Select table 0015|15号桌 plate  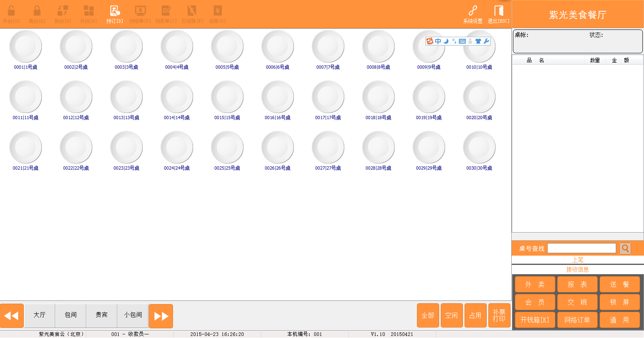(x=227, y=97)
